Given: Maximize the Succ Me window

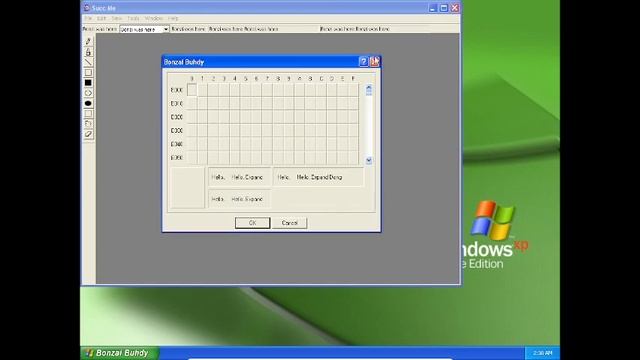Looking at the screenshot, I should 444,8.
